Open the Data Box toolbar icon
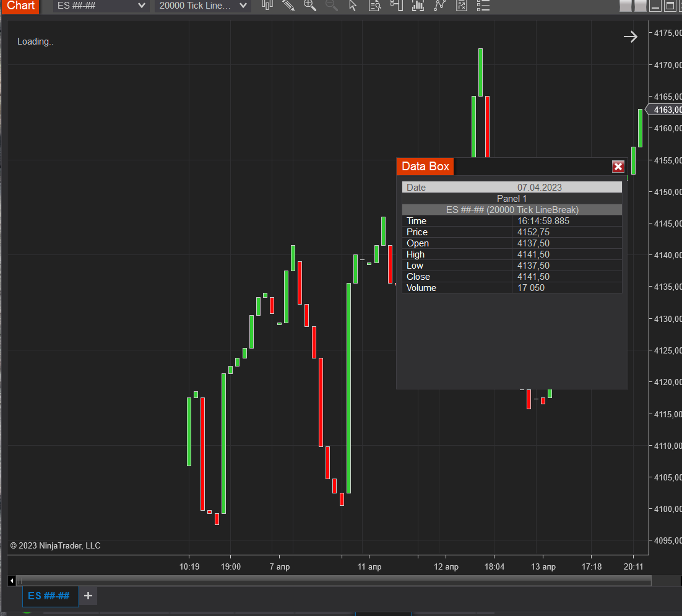This screenshot has width=682, height=616. [x=374, y=5]
